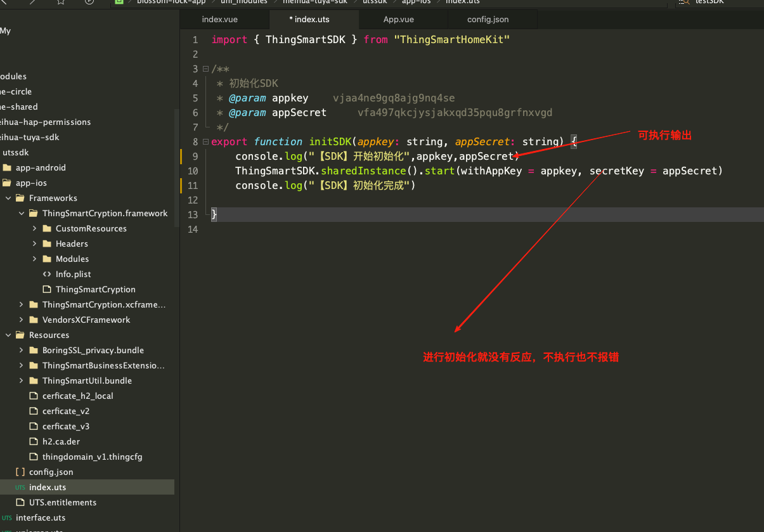Image resolution: width=764 pixels, height=532 pixels.
Task: Click the appkey value vjaa4ne9gq8ajg9nq4se
Action: 394,98
